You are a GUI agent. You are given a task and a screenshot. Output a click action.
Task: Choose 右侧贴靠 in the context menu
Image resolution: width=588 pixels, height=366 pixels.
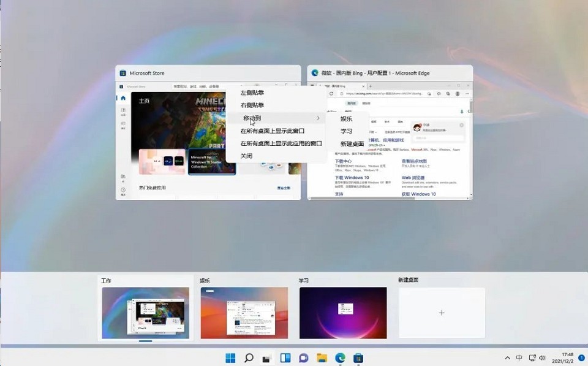click(x=252, y=105)
